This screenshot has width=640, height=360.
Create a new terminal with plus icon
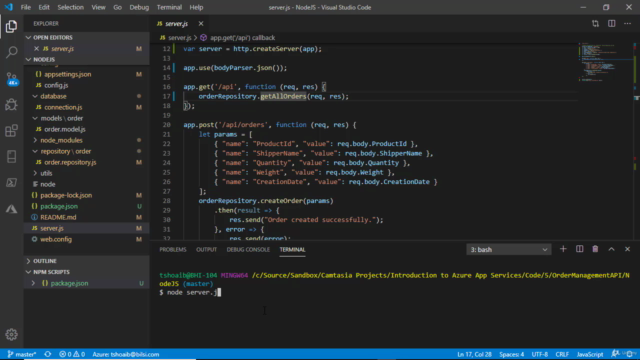[563, 249]
